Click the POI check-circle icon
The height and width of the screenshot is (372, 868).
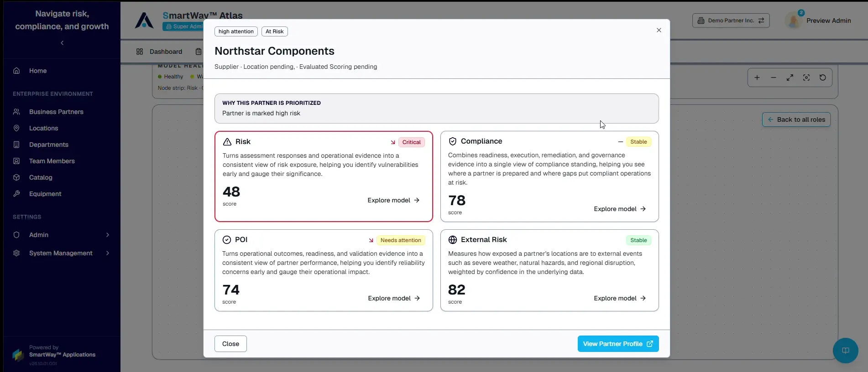227,240
